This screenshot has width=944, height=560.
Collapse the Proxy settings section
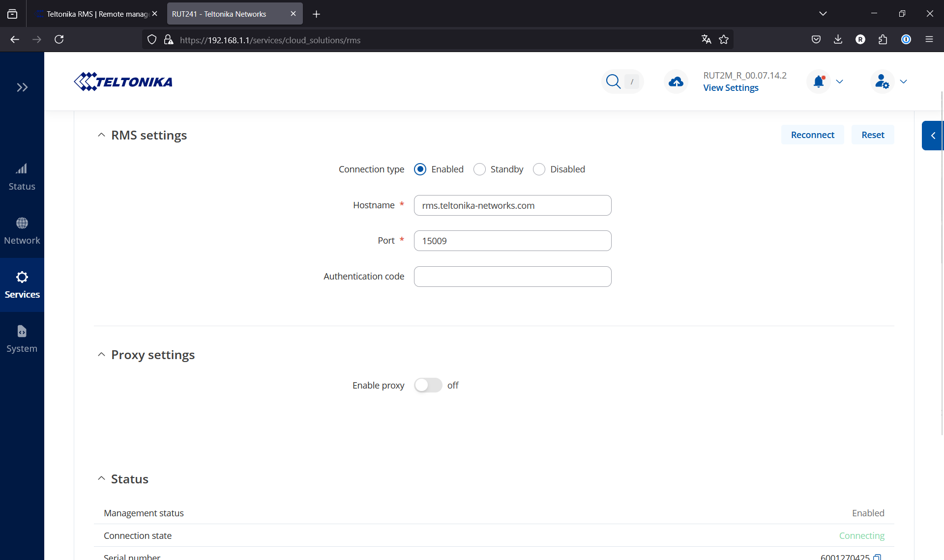click(101, 355)
